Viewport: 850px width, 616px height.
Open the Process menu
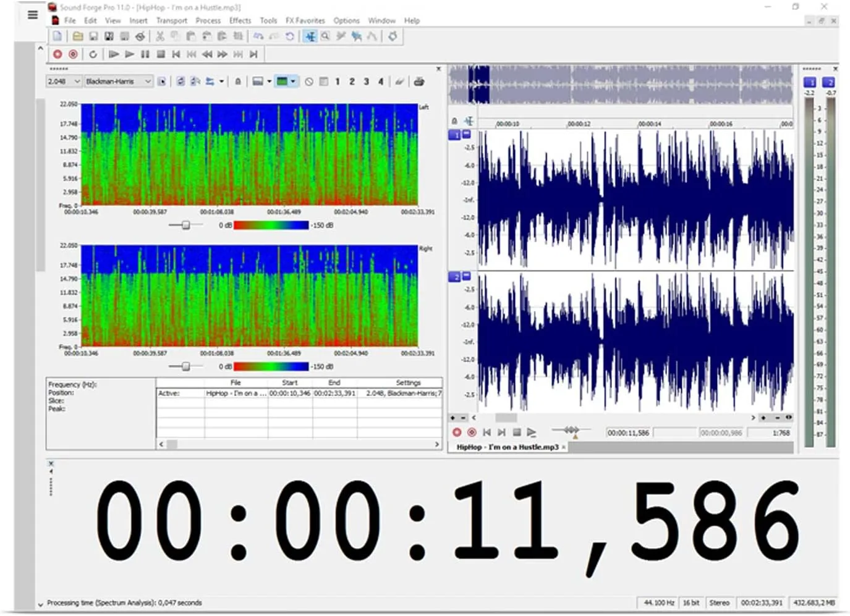pyautogui.click(x=208, y=20)
